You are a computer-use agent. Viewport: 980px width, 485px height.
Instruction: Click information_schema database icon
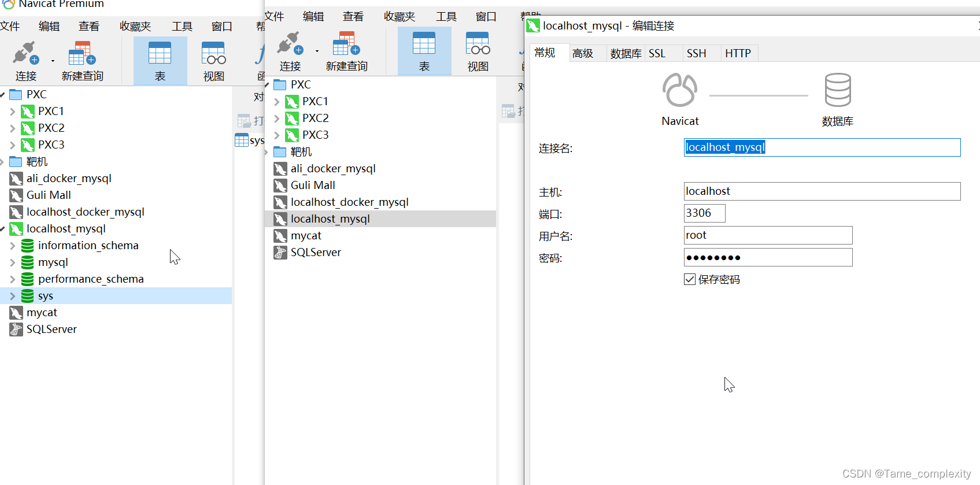[27, 246]
